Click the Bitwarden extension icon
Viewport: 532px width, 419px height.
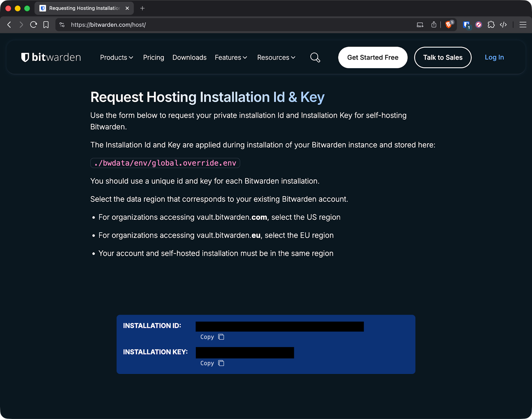tap(466, 24)
